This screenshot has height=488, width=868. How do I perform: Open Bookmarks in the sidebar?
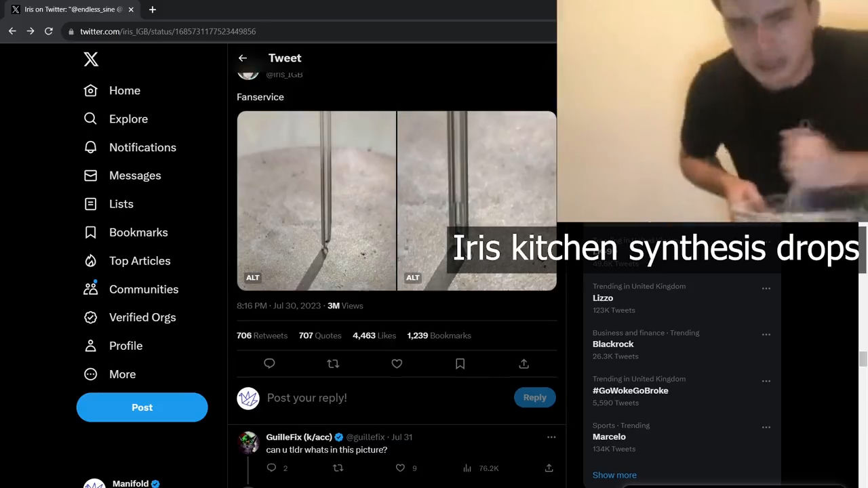point(125,232)
